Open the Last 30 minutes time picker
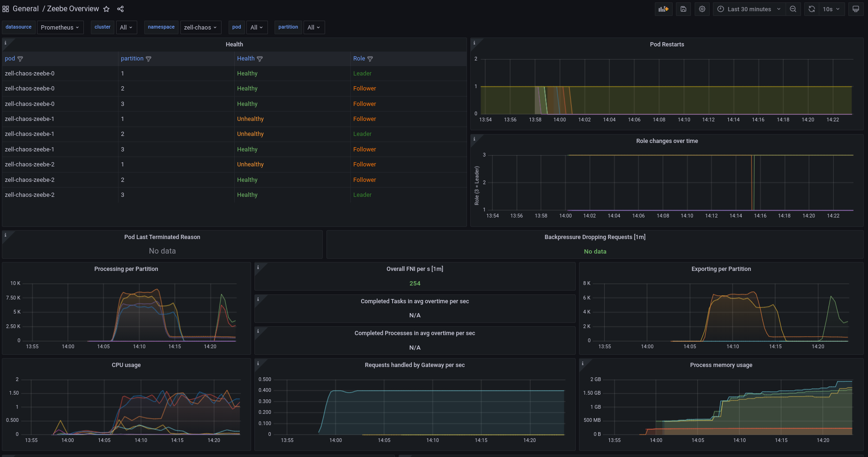868x457 pixels. pos(749,9)
